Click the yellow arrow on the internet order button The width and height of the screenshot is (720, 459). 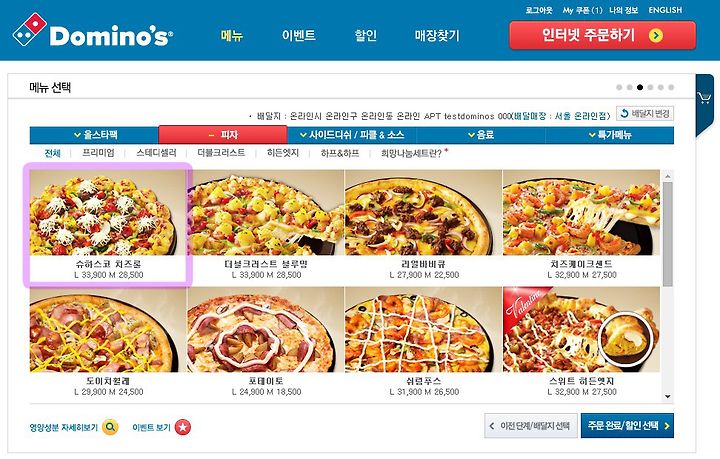tap(656, 35)
